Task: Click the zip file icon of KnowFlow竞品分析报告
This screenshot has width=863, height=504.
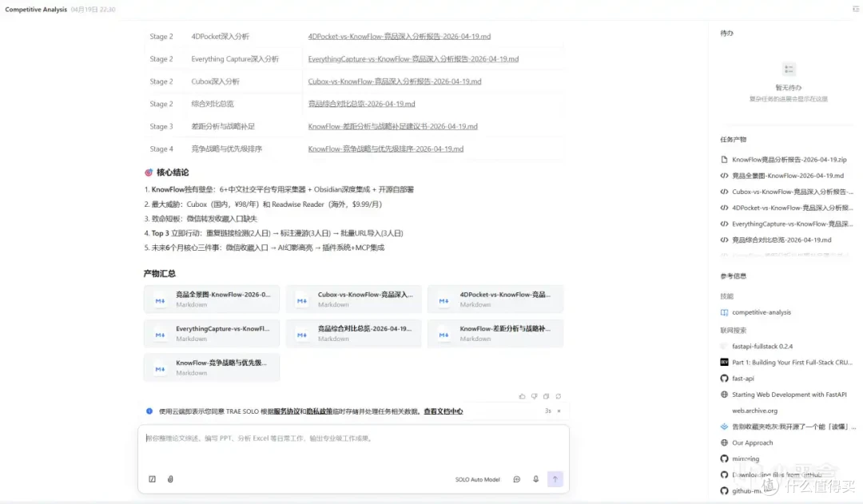Action: (724, 160)
